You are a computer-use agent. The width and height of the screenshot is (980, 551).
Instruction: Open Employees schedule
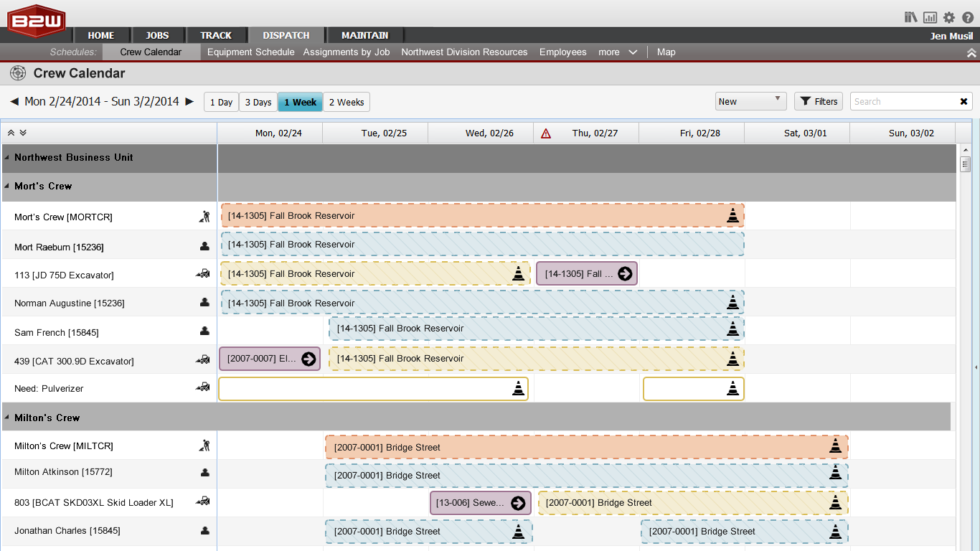(563, 52)
